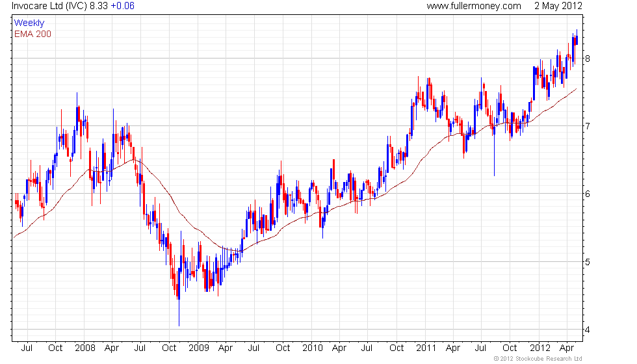Image resolution: width=637 pixels, height=364 pixels.
Task: Click the www.fullermoney.com text
Action: tap(474, 6)
